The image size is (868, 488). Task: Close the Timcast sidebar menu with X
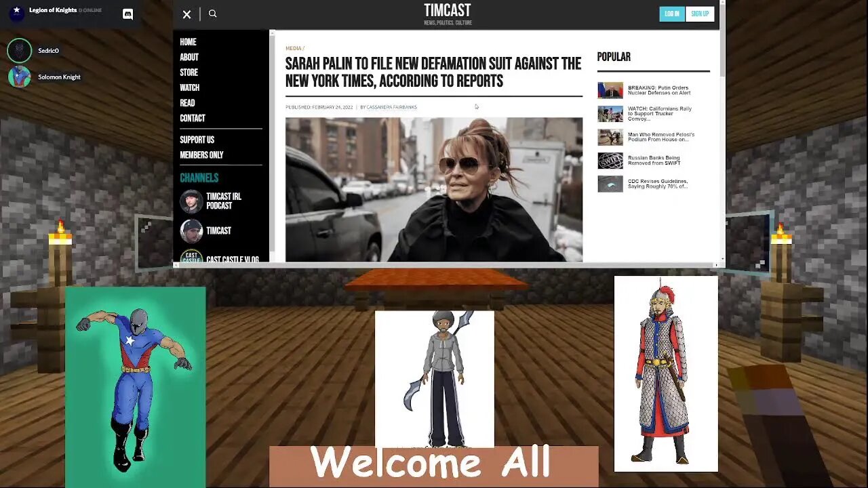click(x=186, y=14)
